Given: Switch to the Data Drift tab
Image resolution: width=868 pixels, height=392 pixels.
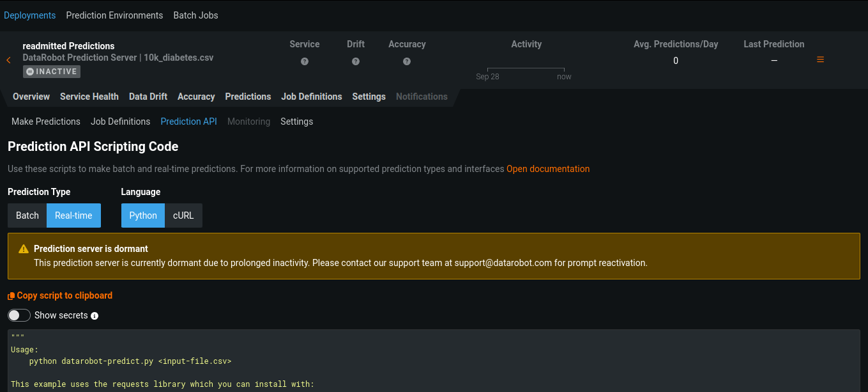Looking at the screenshot, I should [148, 97].
